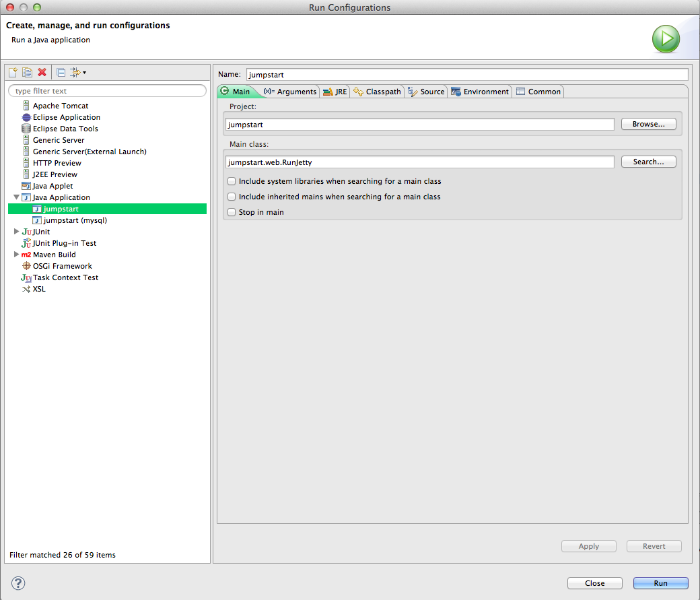The width and height of the screenshot is (700, 600).
Task: Collapse the Java Application tree node
Action: coord(17,197)
